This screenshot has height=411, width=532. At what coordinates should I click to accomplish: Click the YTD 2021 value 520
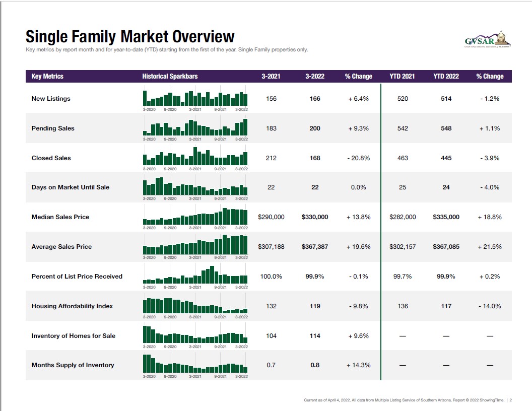(x=403, y=99)
